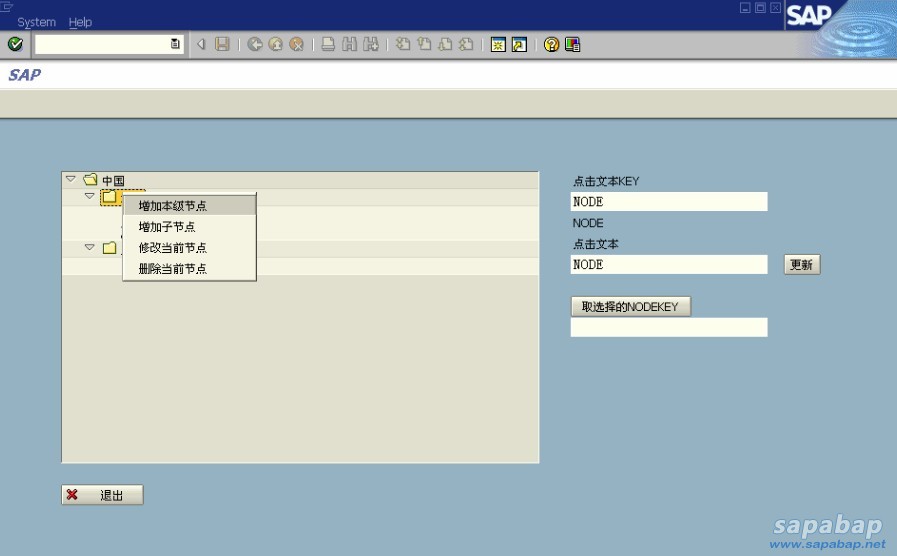897x556 pixels.
Task: Collapse the command field with the arrow
Action: tap(201, 44)
